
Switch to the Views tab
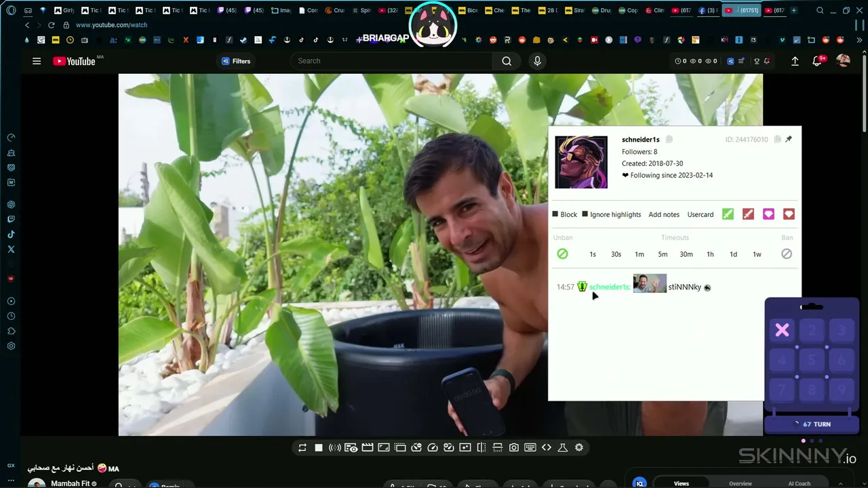[x=682, y=483]
